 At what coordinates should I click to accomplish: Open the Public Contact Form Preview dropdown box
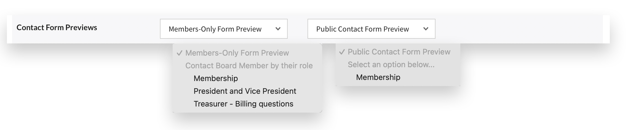click(x=371, y=29)
